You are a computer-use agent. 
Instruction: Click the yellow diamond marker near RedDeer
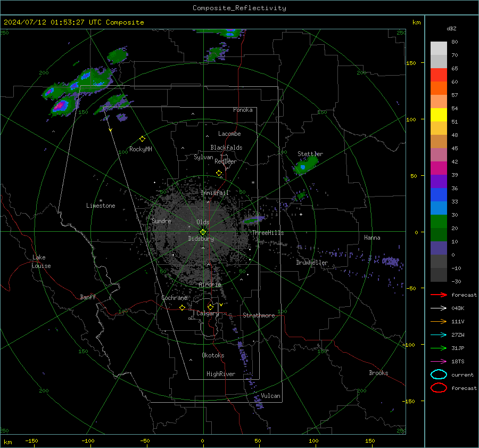[219, 173]
